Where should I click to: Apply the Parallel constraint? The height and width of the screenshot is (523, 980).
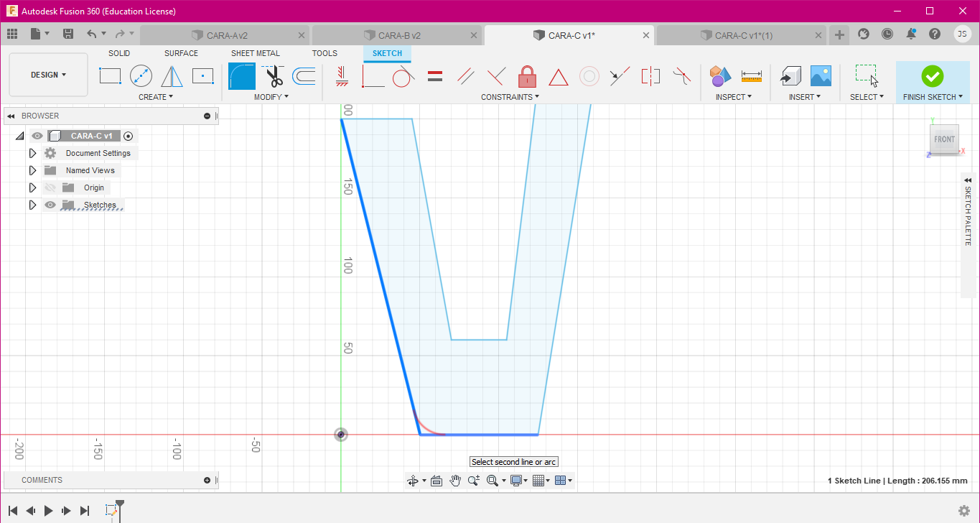pyautogui.click(x=465, y=75)
